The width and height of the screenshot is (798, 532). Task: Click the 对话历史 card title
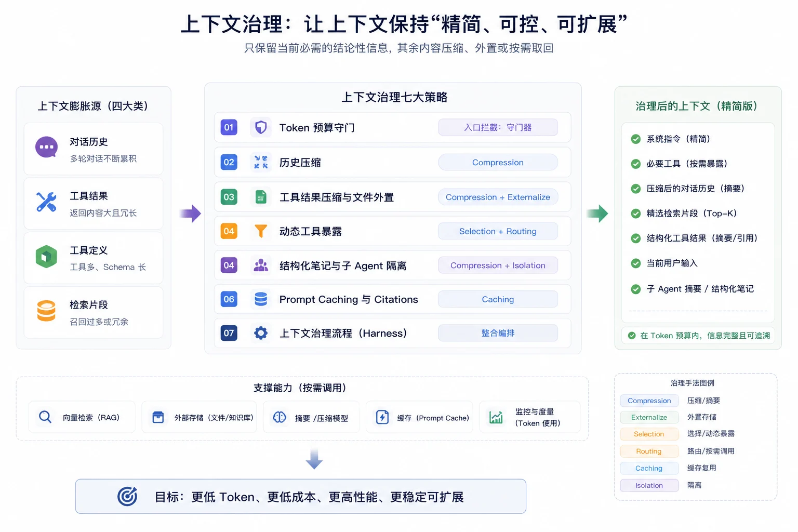pyautogui.click(x=89, y=142)
